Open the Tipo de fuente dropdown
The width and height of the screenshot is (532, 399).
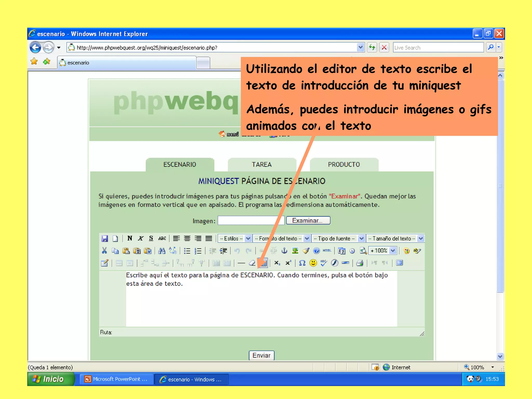point(338,238)
